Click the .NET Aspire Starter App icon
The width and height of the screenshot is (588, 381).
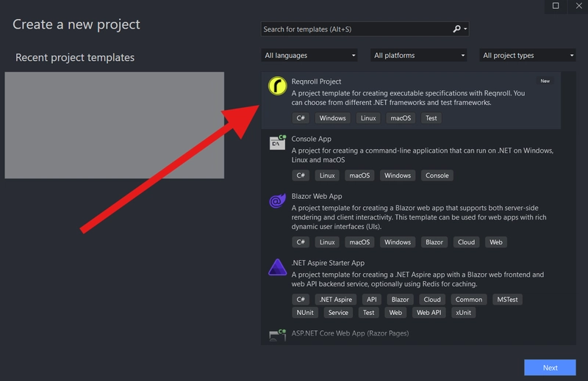pyautogui.click(x=277, y=266)
